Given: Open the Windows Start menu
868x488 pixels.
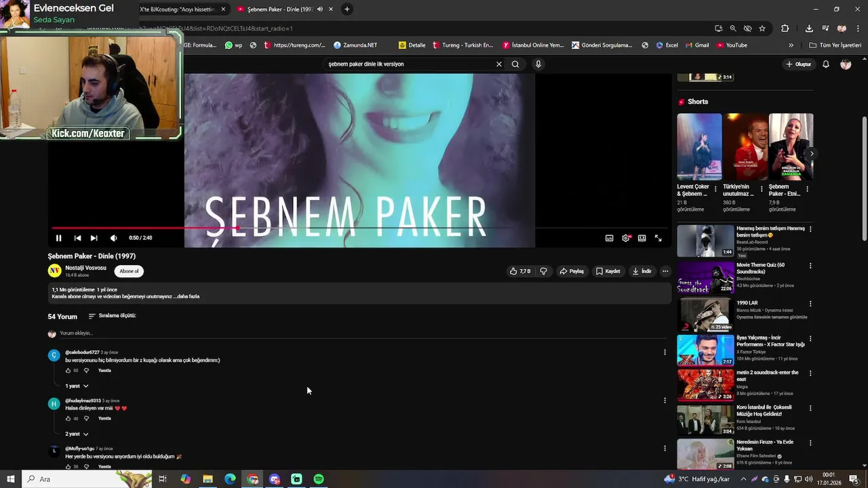Looking at the screenshot, I should click(x=11, y=479).
